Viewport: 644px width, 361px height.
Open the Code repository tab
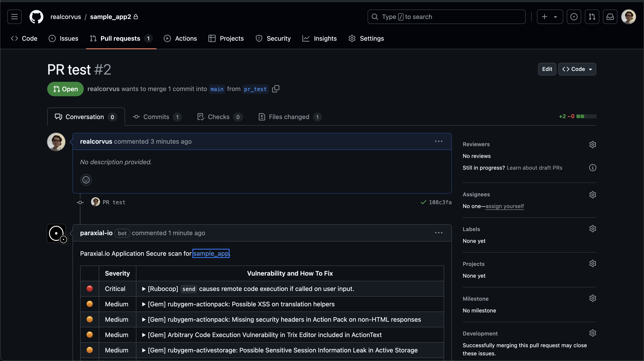24,39
